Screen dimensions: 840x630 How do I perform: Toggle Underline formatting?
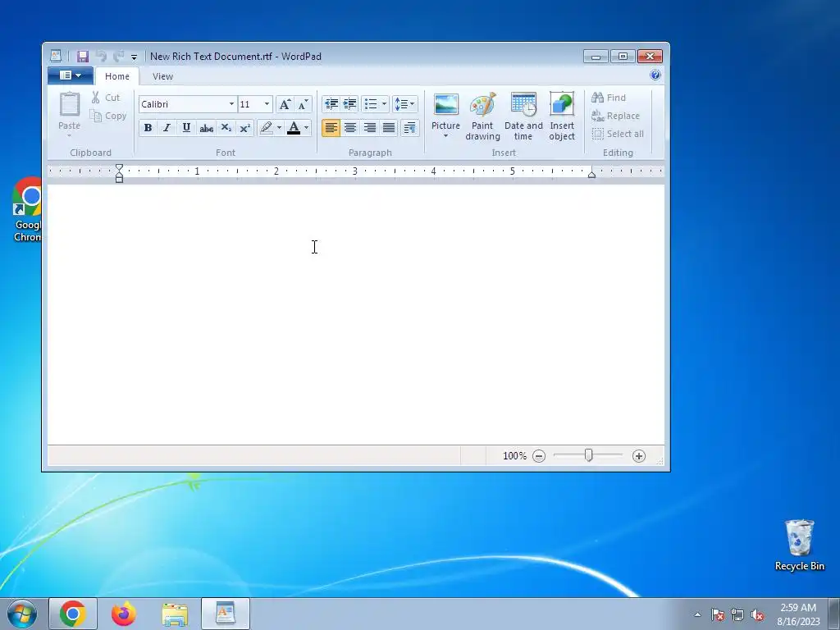pos(186,127)
